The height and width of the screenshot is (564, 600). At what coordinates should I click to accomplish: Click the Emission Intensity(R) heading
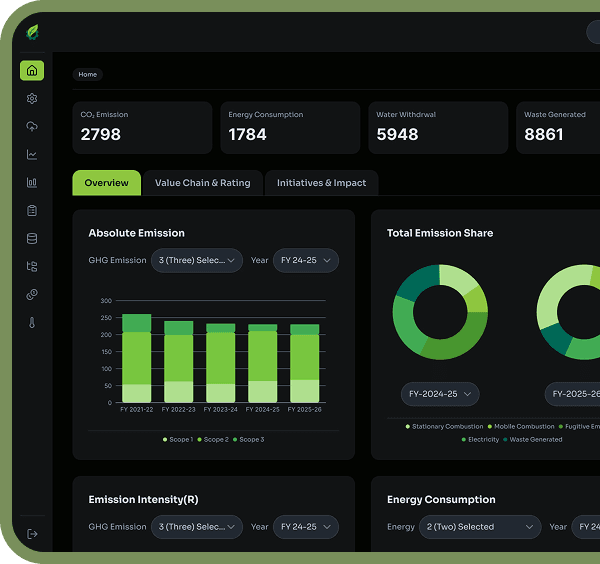(143, 499)
